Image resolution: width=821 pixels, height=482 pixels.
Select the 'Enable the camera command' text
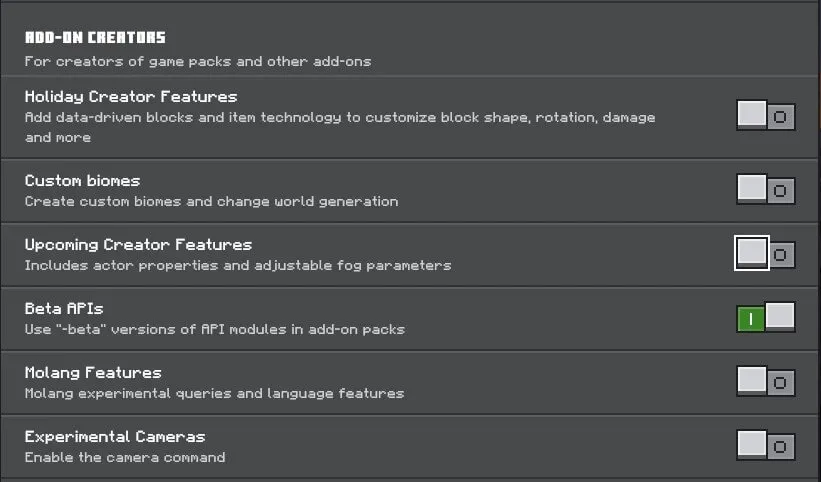[125, 457]
